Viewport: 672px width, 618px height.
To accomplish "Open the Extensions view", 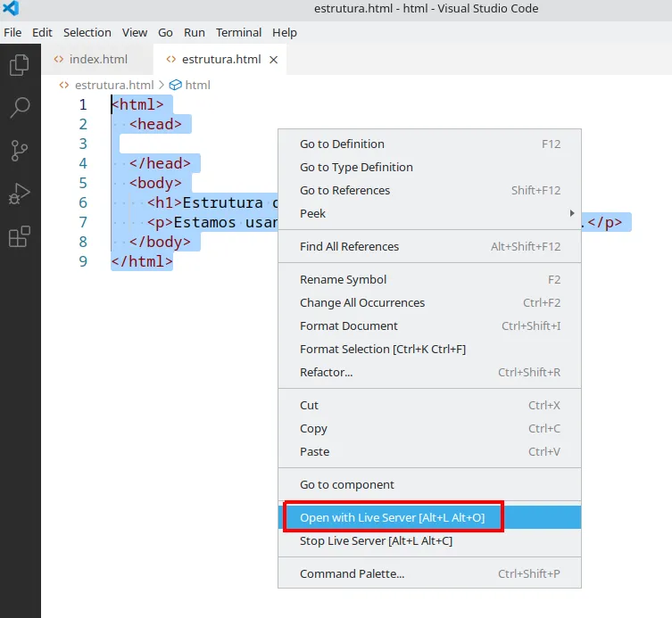I will pos(20,236).
